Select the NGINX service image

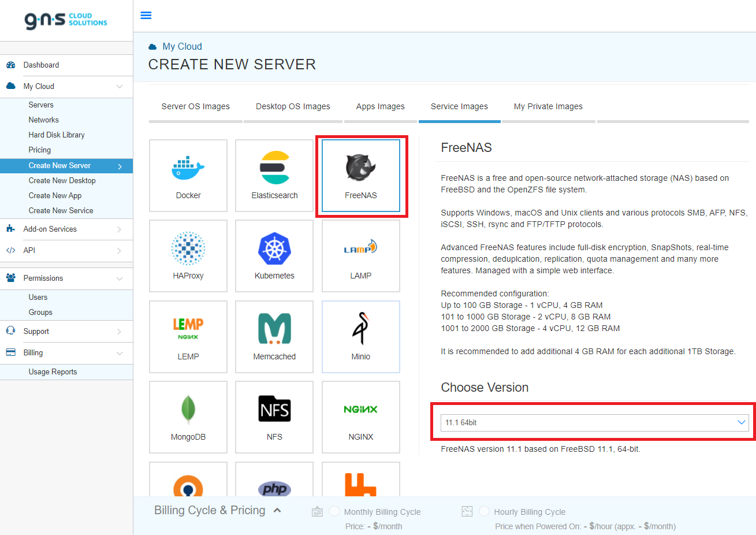[361, 417]
